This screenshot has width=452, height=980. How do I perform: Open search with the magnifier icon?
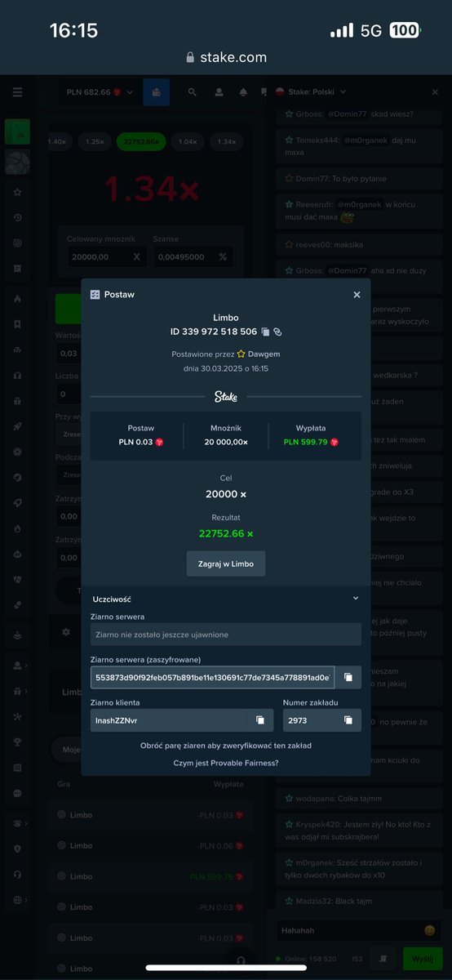[193, 92]
